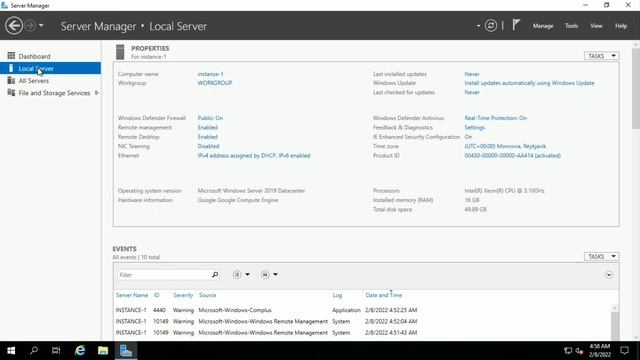Sort events by Log column
640x360 pixels.
pyautogui.click(x=337, y=295)
